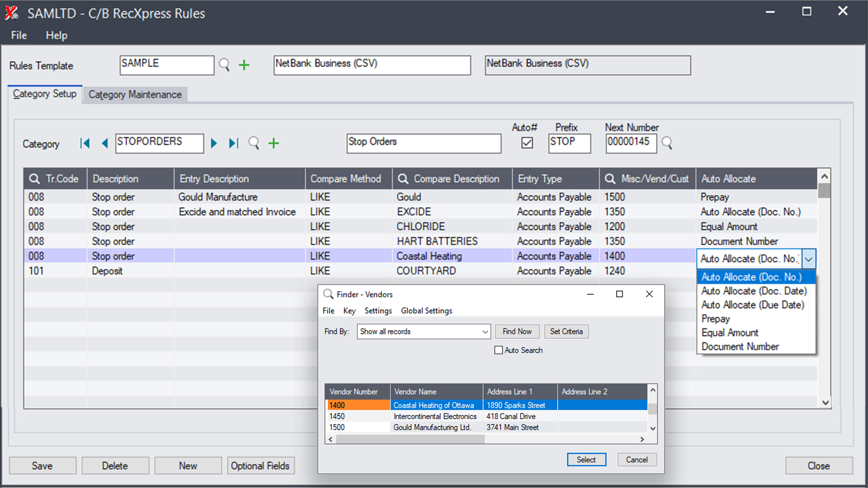Expand the Auto Allocate dropdown arrow
The image size is (868, 488).
(809, 259)
